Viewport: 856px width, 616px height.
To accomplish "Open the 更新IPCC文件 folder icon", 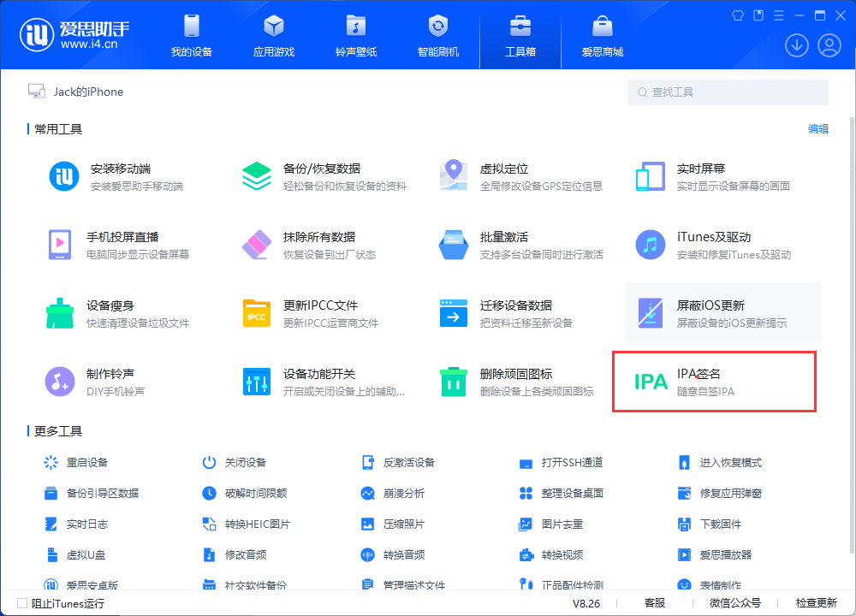I will click(x=257, y=314).
